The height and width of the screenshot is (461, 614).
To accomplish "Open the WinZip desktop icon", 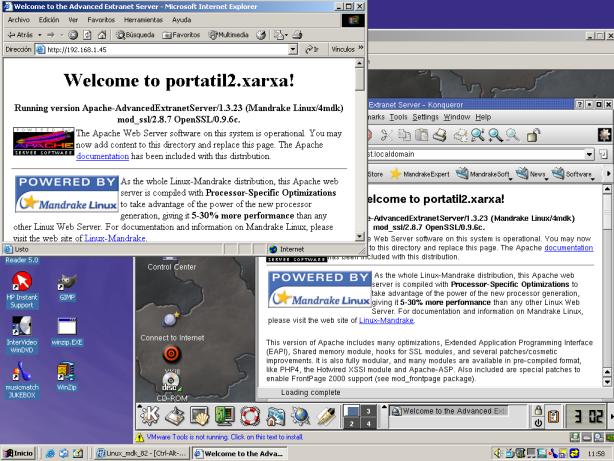I will coord(67,372).
